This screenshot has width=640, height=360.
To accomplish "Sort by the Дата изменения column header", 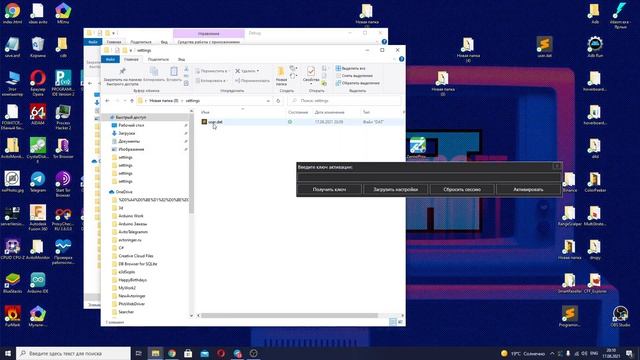I will click(x=329, y=112).
